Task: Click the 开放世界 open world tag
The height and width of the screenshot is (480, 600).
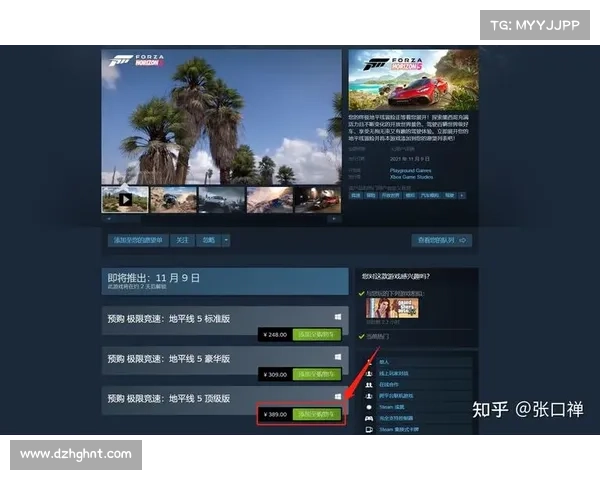Action: (x=390, y=196)
